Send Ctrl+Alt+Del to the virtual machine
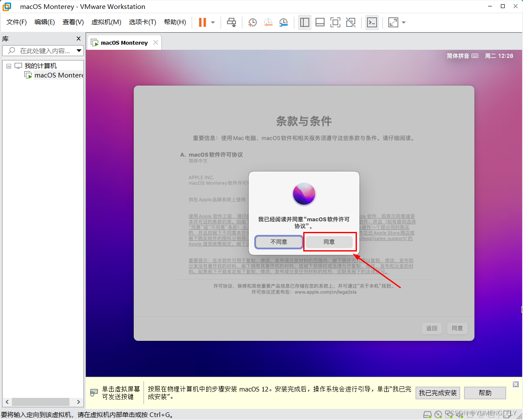The width and height of the screenshot is (523, 420). (x=231, y=22)
